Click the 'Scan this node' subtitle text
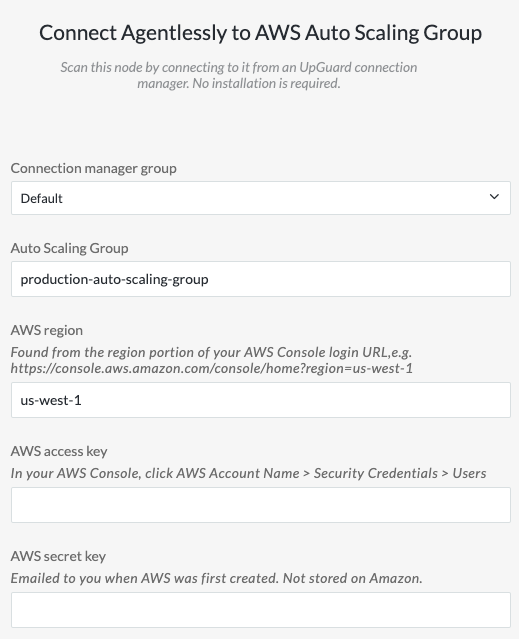The image size is (519, 639). point(239,75)
